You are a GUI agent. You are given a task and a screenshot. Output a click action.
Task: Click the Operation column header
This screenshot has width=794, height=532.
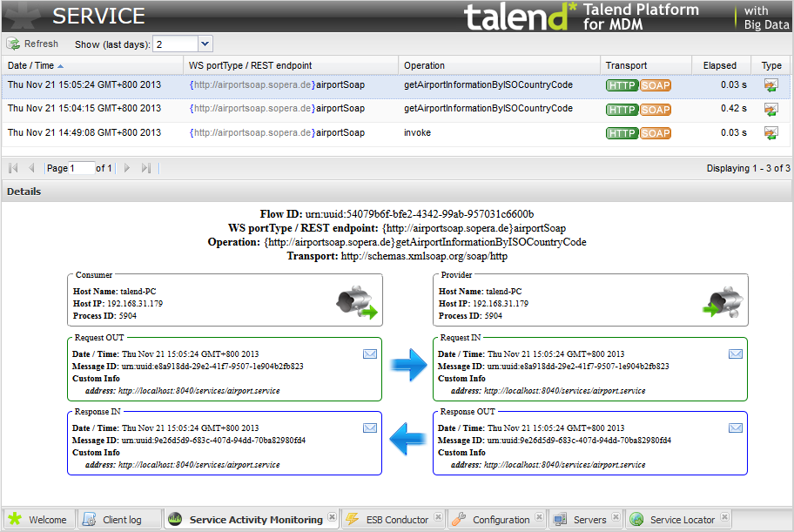point(499,65)
